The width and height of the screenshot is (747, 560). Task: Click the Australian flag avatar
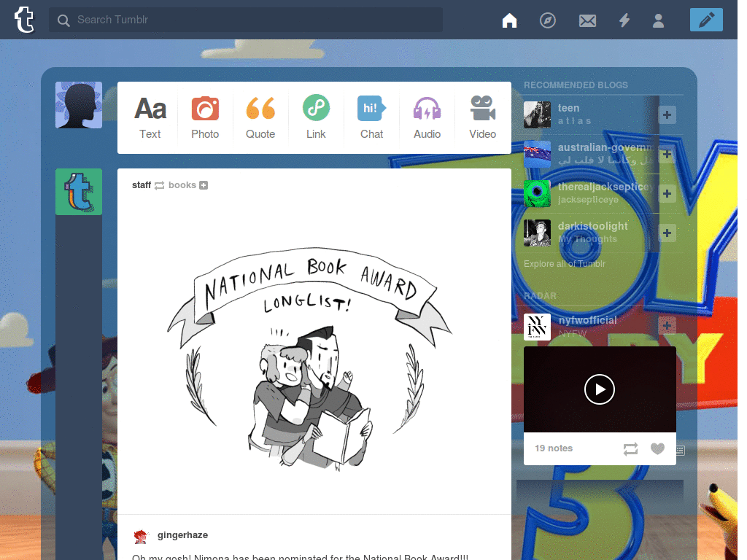(x=537, y=155)
